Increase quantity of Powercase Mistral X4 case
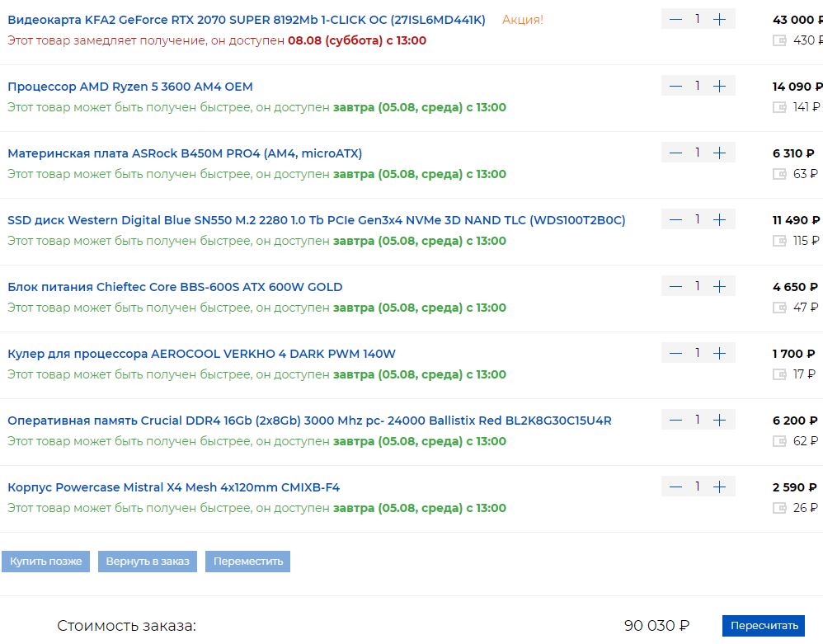This screenshot has width=823, height=644. [x=720, y=487]
